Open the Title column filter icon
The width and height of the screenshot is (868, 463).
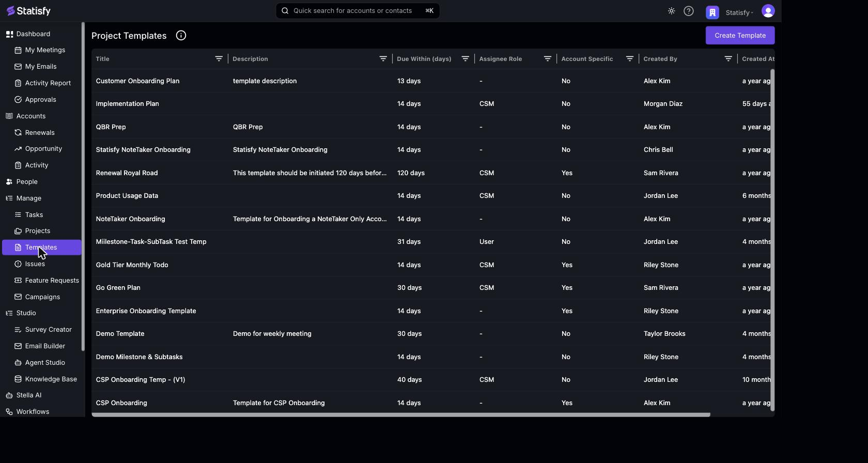219,59
